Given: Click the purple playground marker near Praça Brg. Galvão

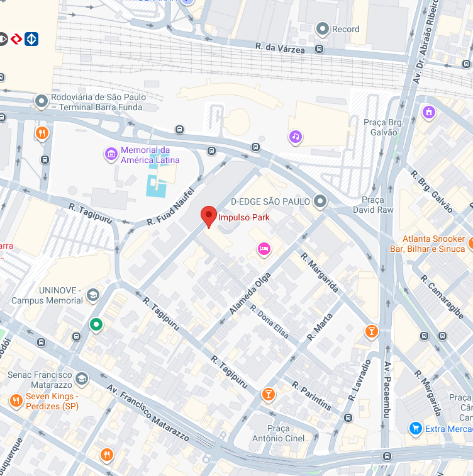Looking at the screenshot, I should click(x=429, y=113).
